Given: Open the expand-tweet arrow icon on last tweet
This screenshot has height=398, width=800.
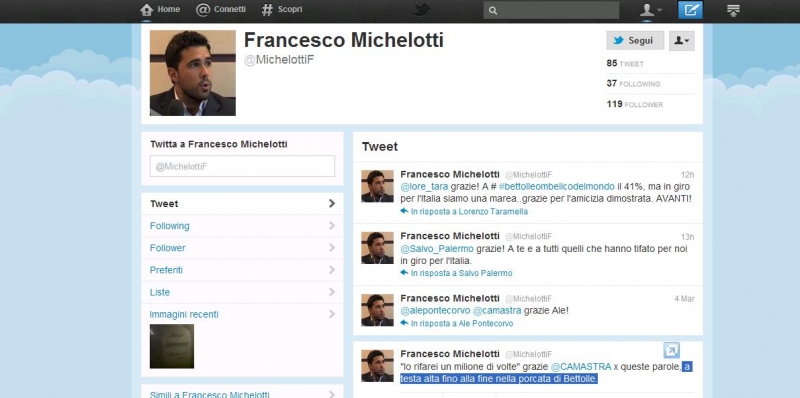Looking at the screenshot, I should tap(671, 350).
